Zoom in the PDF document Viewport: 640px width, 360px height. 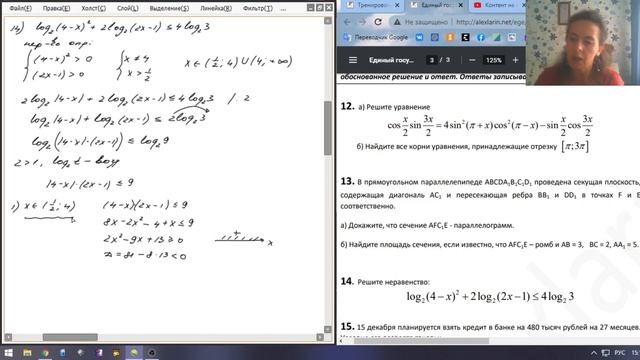click(x=515, y=60)
